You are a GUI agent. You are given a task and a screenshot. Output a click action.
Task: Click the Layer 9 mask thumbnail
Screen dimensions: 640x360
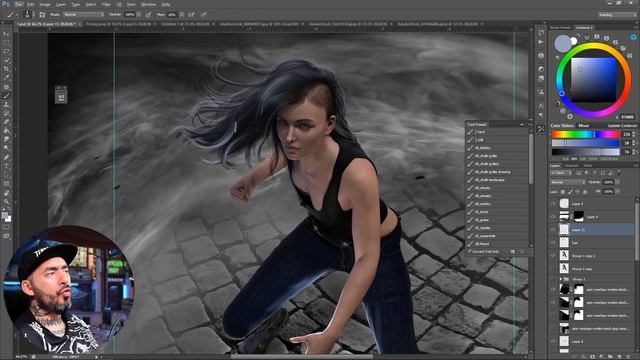coord(579,217)
